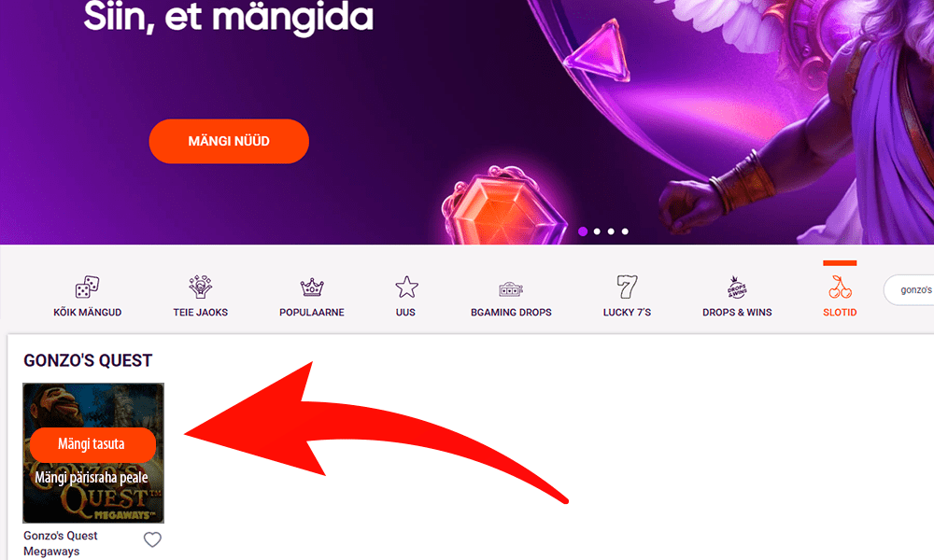Open the Gonzo's Quest Megaways title link
The image size is (934, 560).
click(60, 543)
